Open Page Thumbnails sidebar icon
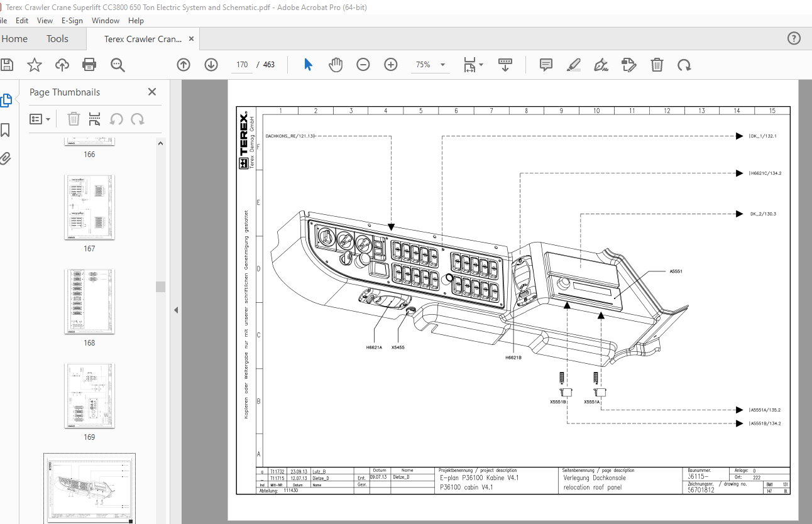This screenshot has height=524, width=812. 6,101
